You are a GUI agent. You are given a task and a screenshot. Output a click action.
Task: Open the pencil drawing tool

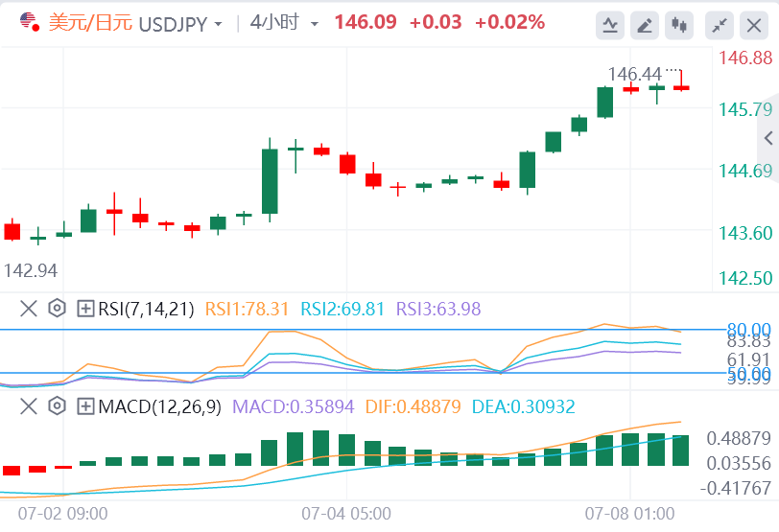646,25
